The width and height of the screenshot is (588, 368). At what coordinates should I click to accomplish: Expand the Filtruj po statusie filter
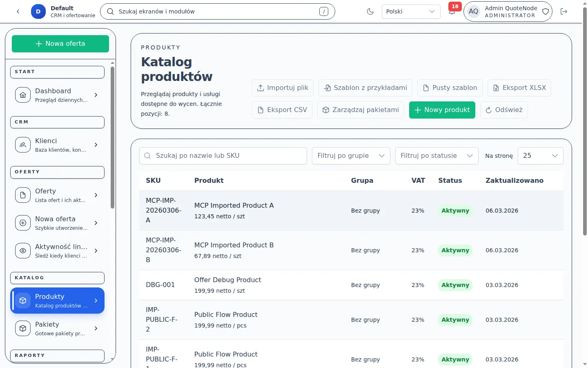[436, 155]
